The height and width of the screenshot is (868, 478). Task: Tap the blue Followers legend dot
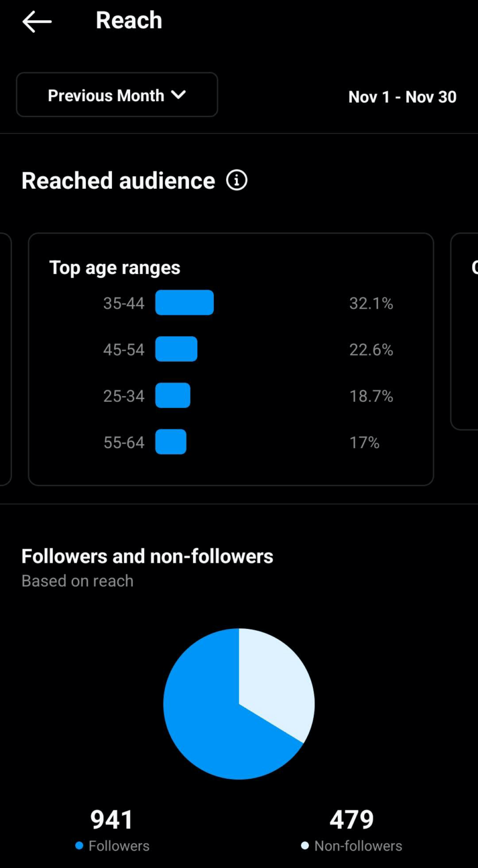pyautogui.click(x=79, y=845)
